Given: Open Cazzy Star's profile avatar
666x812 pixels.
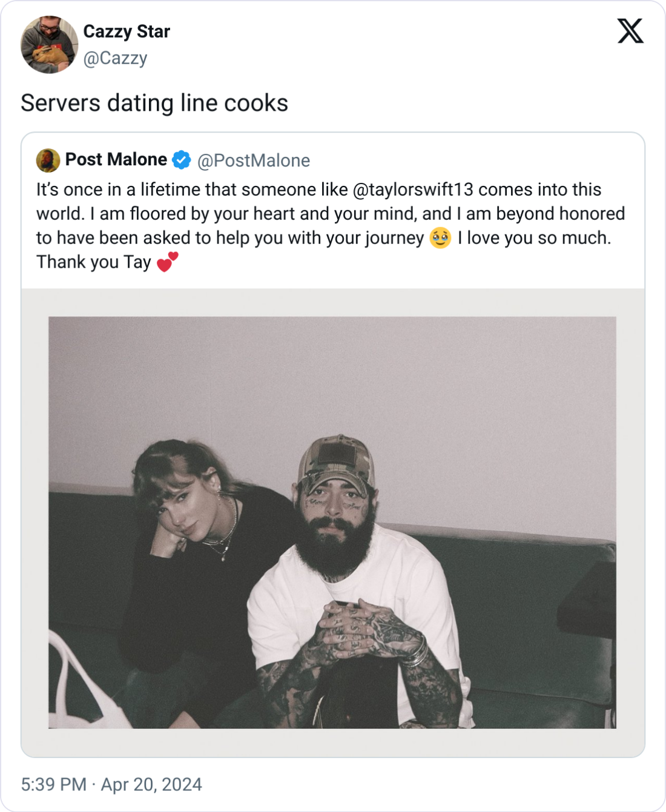Looking at the screenshot, I should 49,45.
